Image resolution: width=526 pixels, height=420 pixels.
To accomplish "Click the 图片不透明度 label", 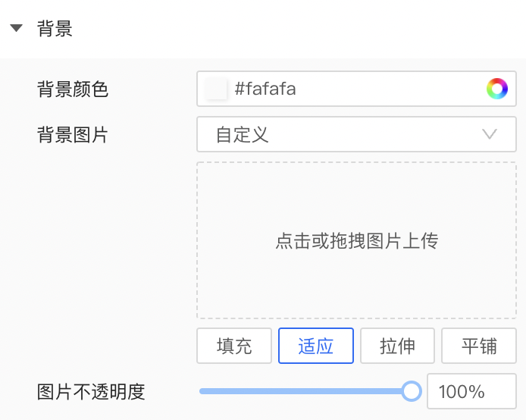I will (x=91, y=391).
